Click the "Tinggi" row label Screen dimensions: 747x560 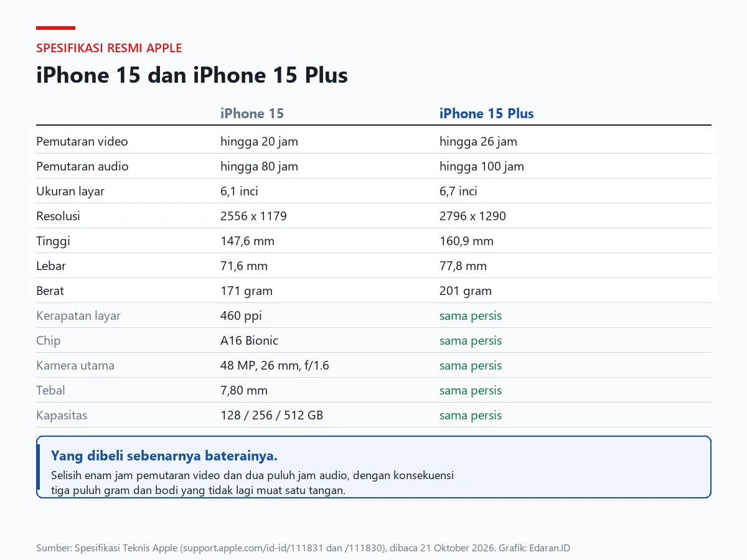(x=53, y=241)
